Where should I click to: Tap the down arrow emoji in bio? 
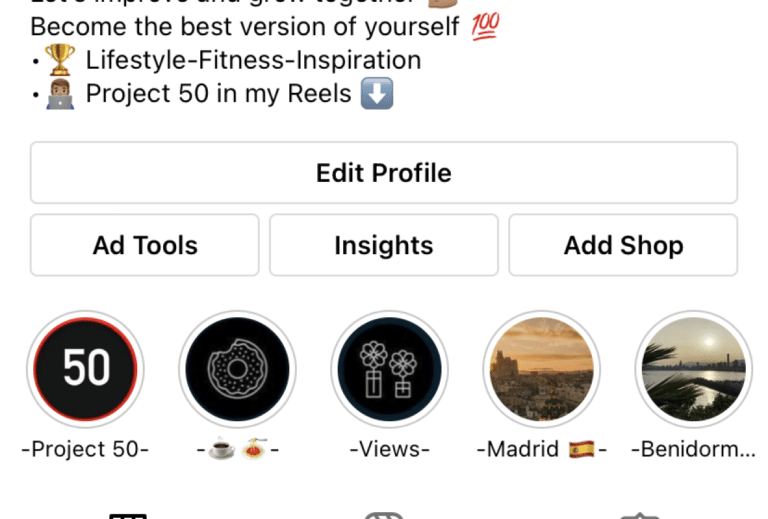[377, 93]
